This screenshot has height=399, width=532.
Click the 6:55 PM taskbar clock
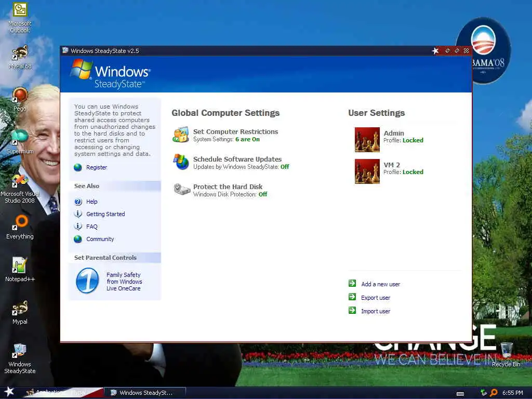coord(512,393)
